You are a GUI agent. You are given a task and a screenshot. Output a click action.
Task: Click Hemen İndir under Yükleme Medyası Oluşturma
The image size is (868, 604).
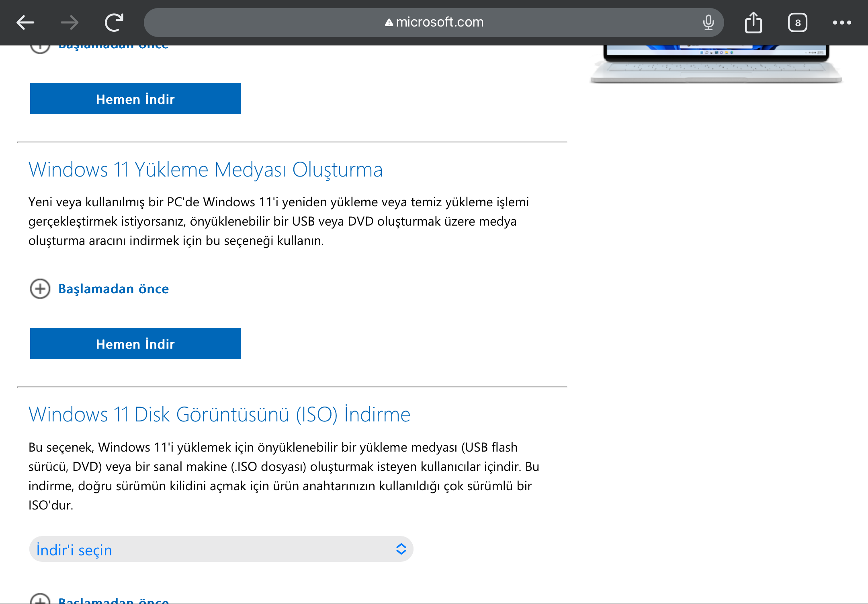pos(135,343)
